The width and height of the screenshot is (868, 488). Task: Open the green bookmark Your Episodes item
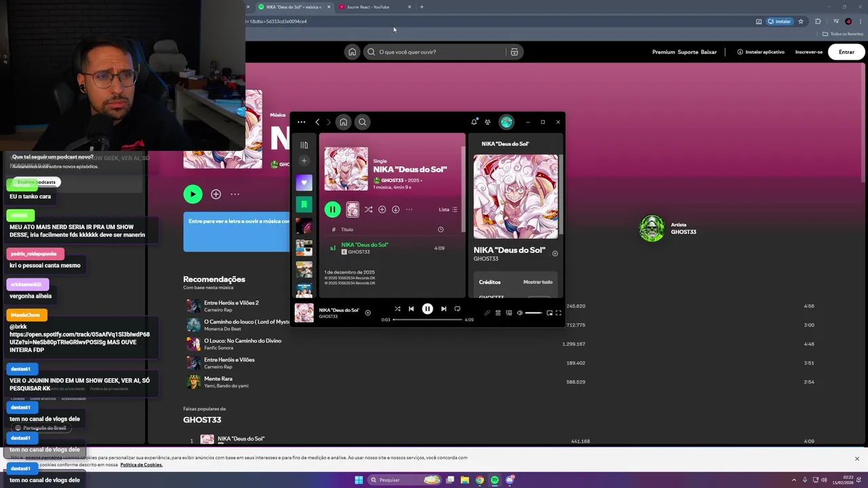tap(304, 205)
